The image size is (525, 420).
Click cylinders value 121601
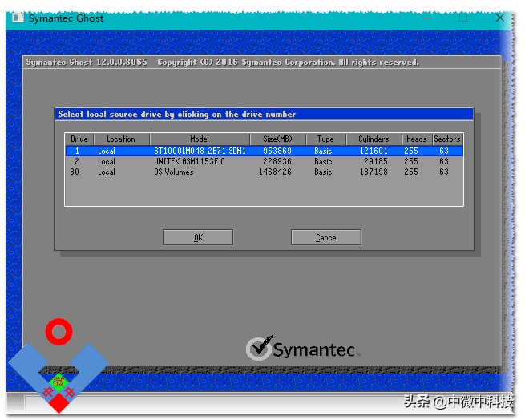[x=374, y=151]
